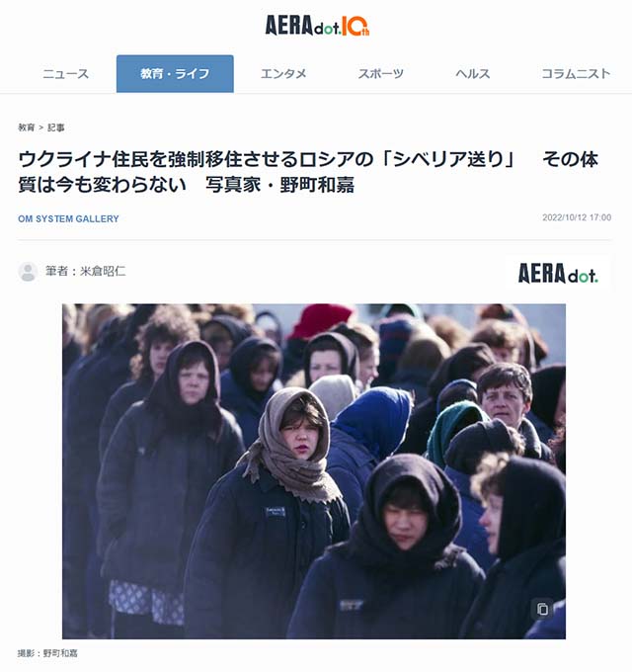Open the OM SYSTEM GALLERY link
Image resolution: width=632 pixels, height=672 pixels.
point(68,218)
